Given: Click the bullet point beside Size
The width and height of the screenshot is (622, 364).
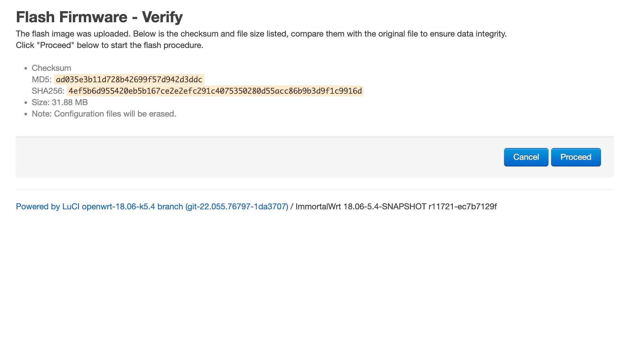Looking at the screenshot, I should pos(26,103).
